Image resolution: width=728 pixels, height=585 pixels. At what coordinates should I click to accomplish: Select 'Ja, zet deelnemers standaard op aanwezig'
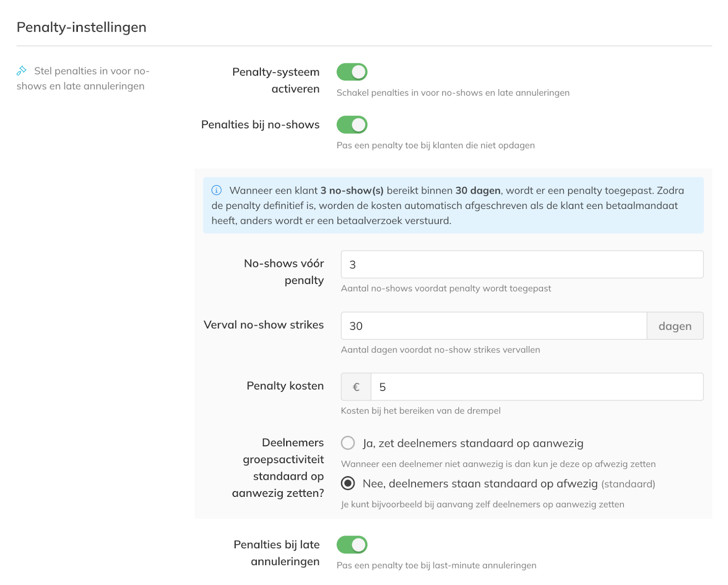(348, 443)
